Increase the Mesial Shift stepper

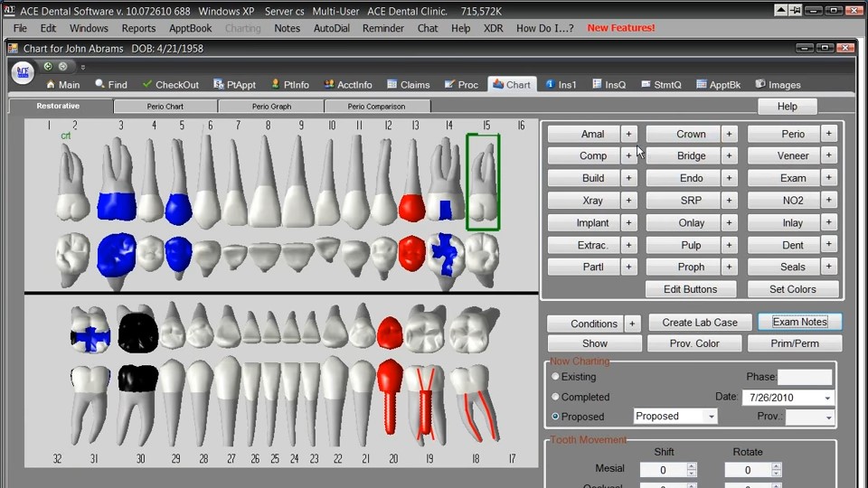[692, 466]
